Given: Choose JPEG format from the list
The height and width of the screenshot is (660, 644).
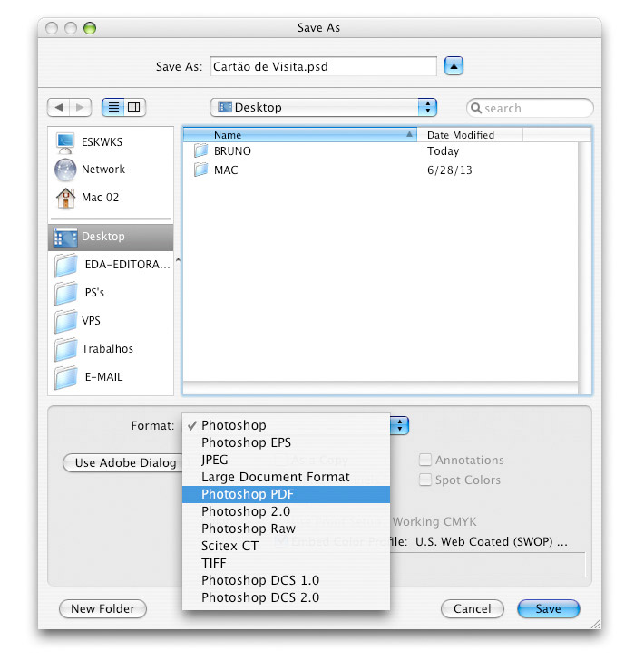Looking at the screenshot, I should click(286, 460).
